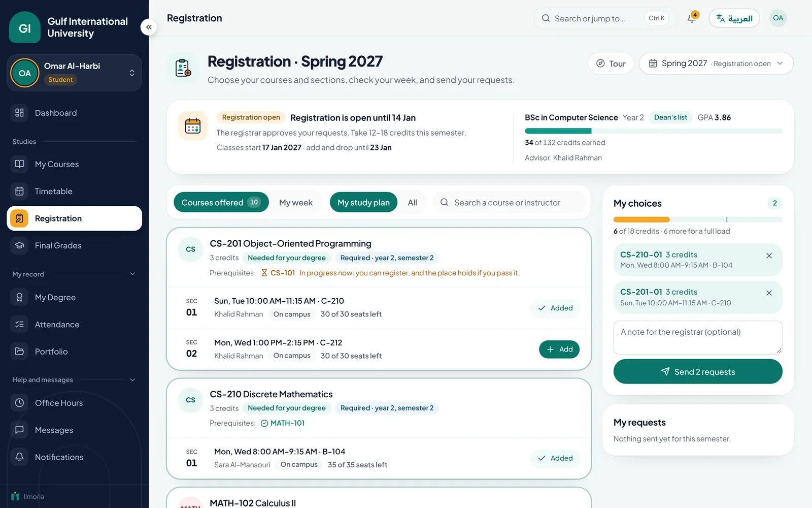Image resolution: width=812 pixels, height=508 pixels.
Task: Click the hourglass icon next to CS-101
Action: click(264, 273)
